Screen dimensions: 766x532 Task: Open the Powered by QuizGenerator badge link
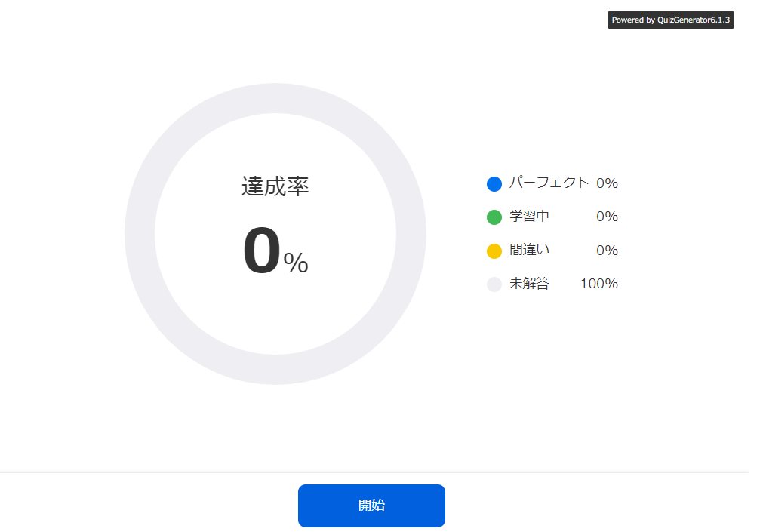click(x=670, y=20)
